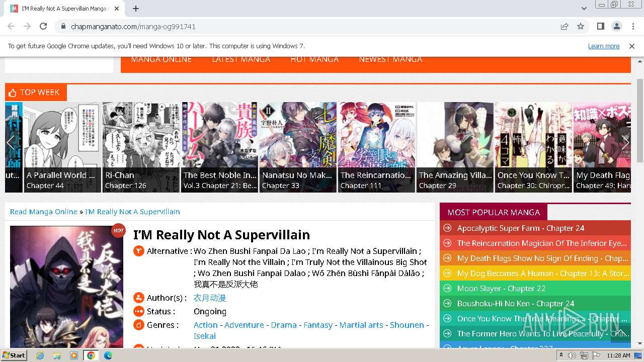Viewport: 644px width, 362px height.
Task: Open A Parallel World Chapter 44 thumbnail
Action: point(62,147)
